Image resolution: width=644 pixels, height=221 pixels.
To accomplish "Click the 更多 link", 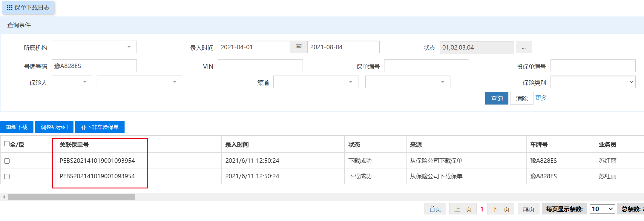I will (x=541, y=98).
